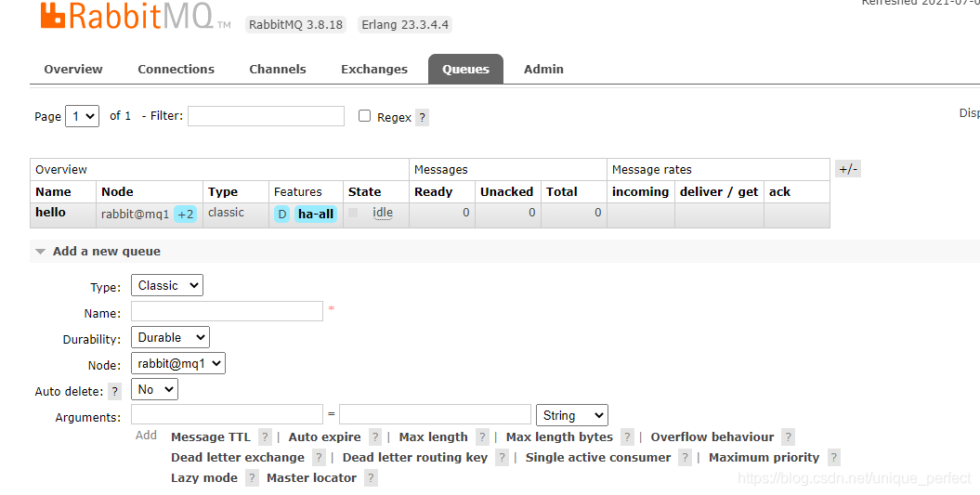Click the Dead letter routing key shortcut
Screen dimensions: 980x495
point(415,458)
